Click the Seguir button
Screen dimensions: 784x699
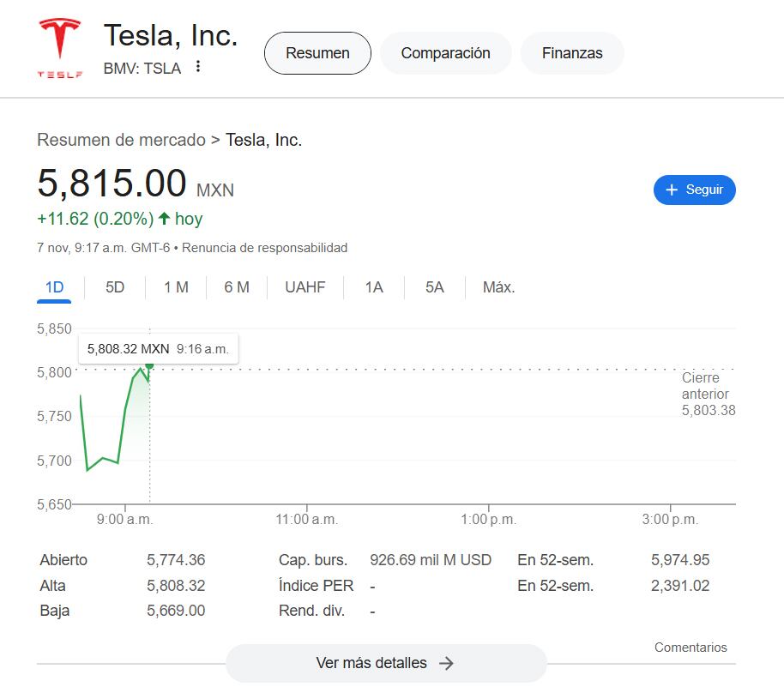point(694,190)
